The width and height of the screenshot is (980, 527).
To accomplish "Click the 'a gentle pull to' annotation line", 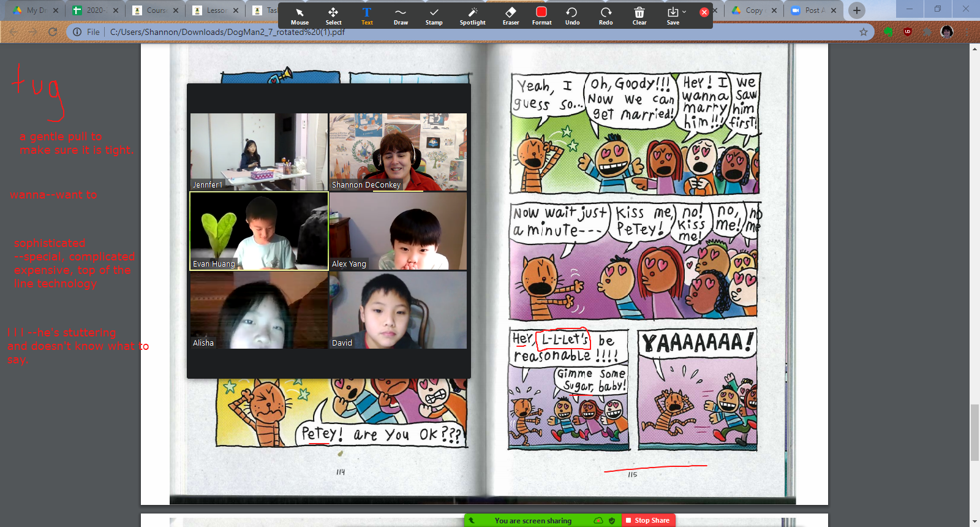I will (61, 137).
